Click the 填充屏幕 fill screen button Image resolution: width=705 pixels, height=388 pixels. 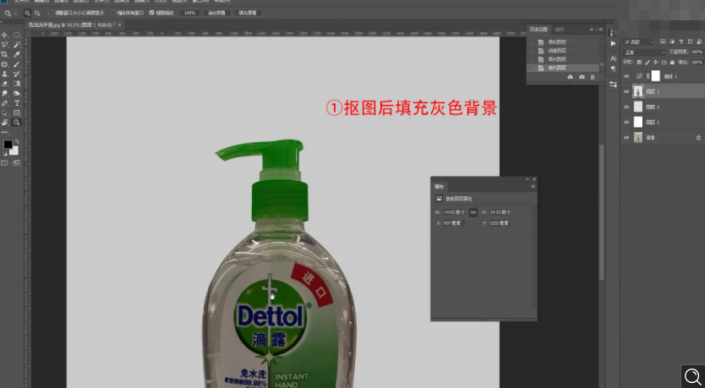click(247, 13)
